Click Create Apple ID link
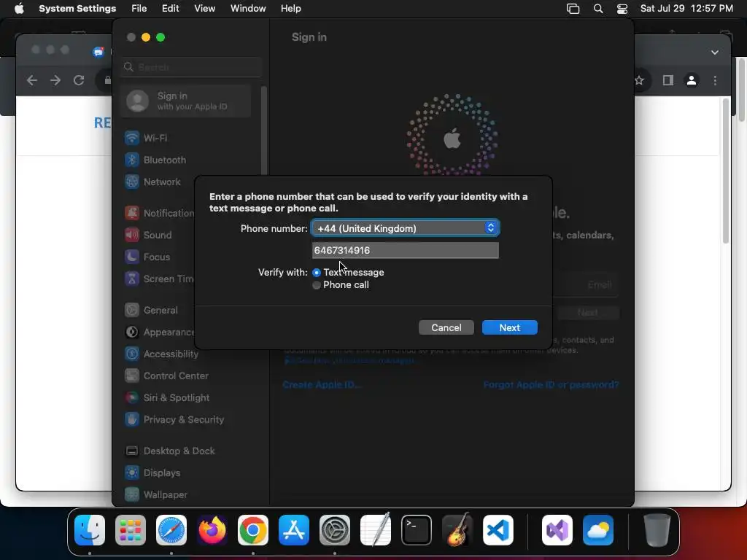 point(322,385)
